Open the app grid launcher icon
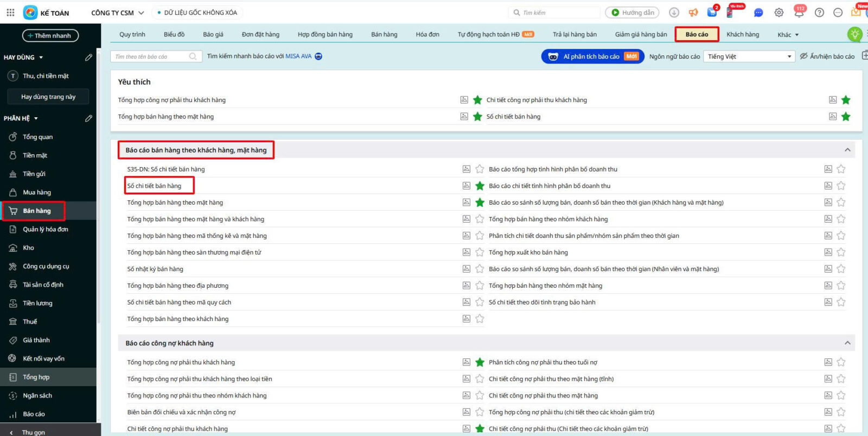 coord(10,12)
